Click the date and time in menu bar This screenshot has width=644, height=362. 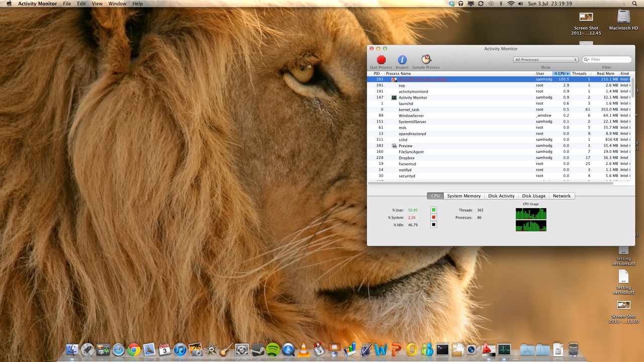pos(550,4)
